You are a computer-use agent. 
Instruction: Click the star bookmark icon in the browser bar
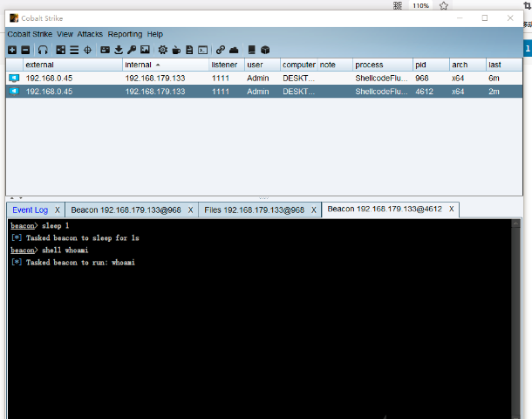(444, 6)
